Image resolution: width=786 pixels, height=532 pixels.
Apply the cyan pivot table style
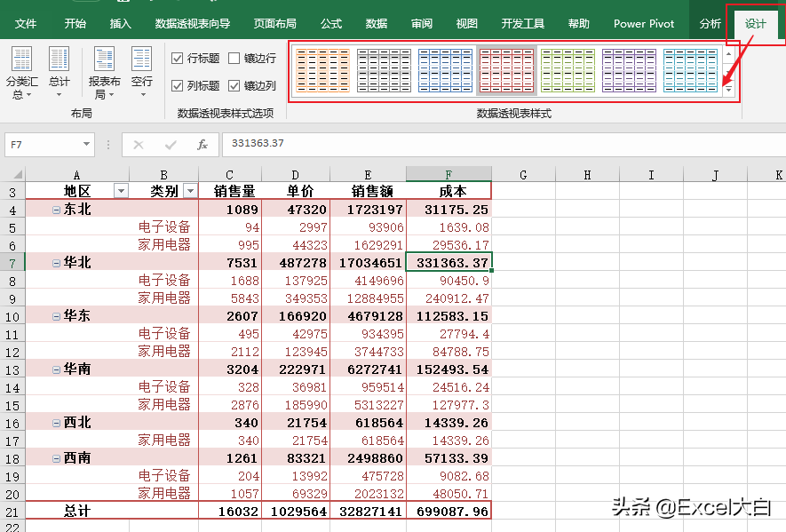coord(690,71)
